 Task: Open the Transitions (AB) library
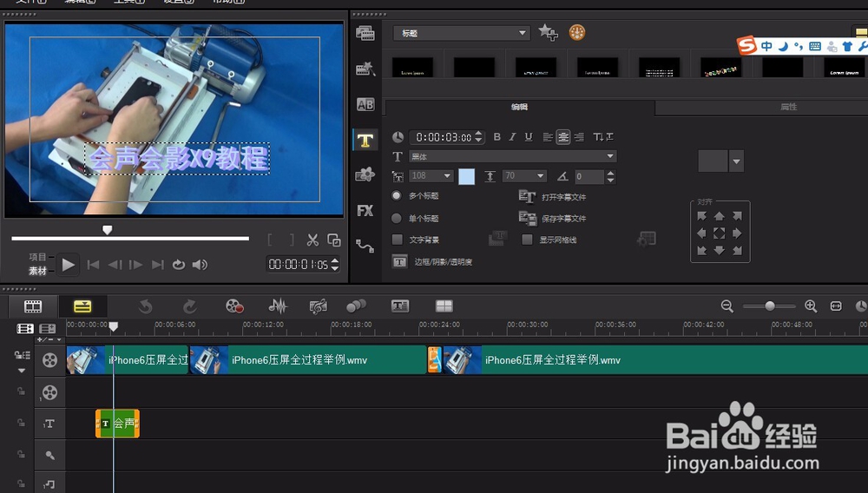click(365, 104)
